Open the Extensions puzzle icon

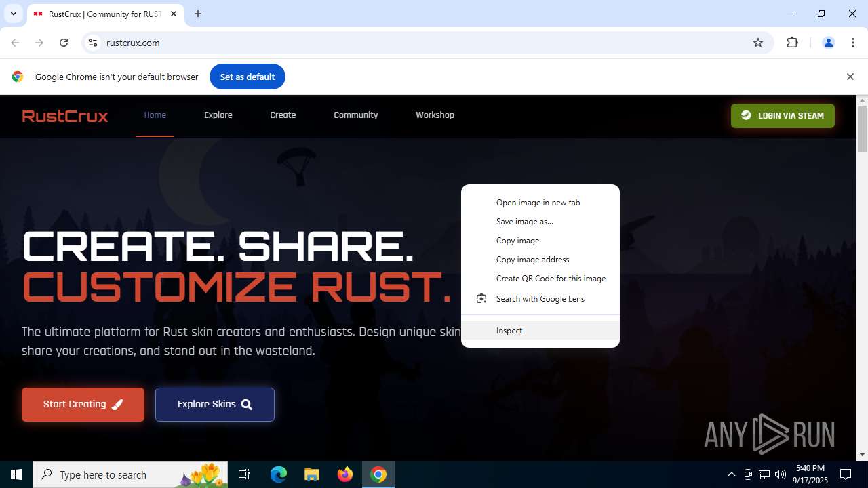[792, 43]
